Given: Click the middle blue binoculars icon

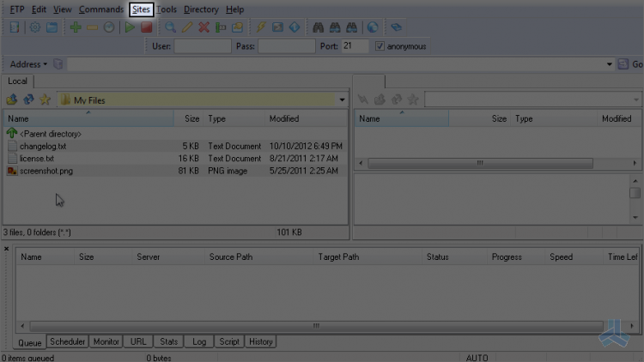Looking at the screenshot, I should pyautogui.click(x=335, y=27).
